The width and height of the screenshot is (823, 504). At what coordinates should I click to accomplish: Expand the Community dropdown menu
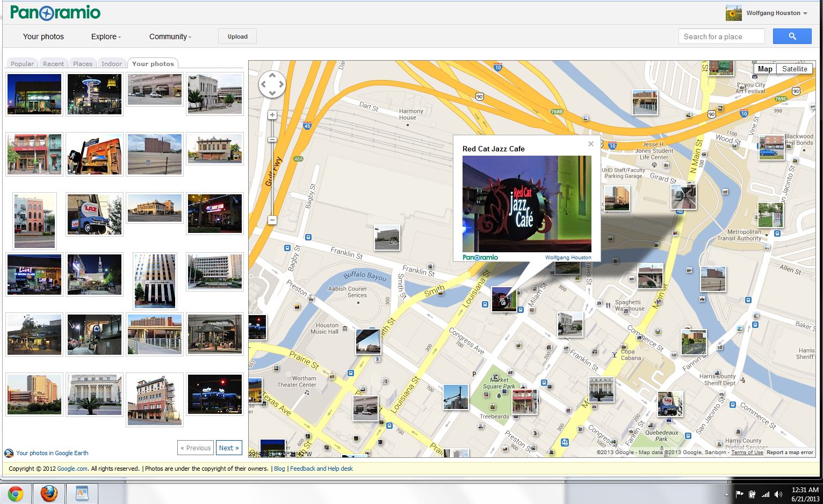(170, 36)
